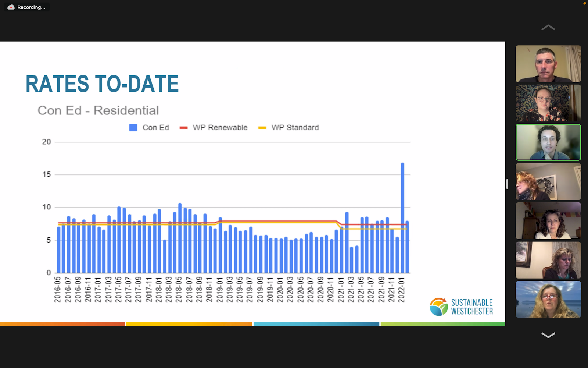Click the x-axis label "2020-01"
This screenshot has width=588, height=368.
[280, 290]
